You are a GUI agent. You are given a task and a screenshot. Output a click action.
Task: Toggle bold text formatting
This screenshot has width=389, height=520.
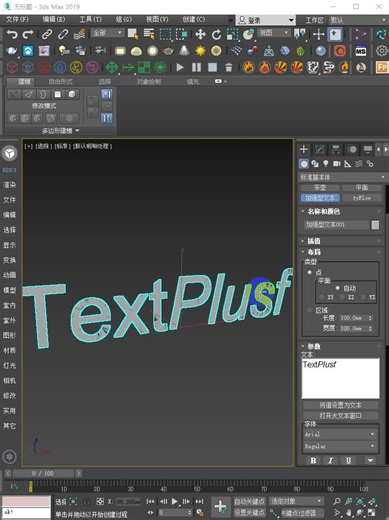[313, 460]
